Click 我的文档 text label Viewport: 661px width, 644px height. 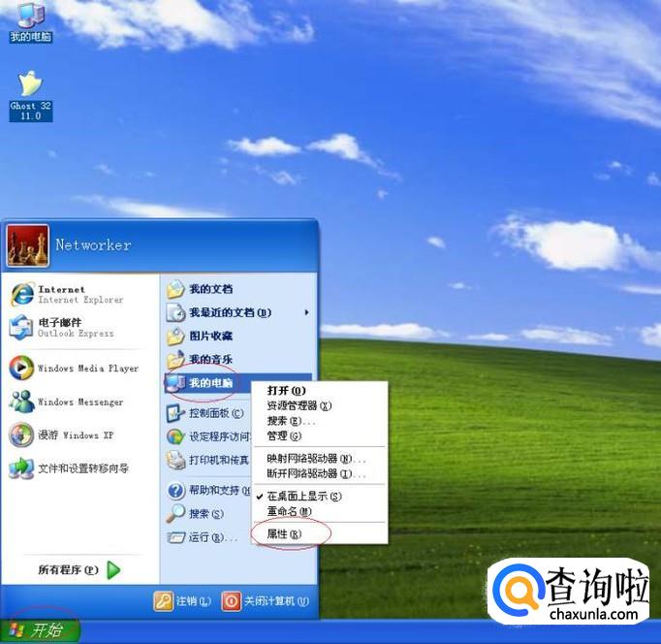tap(210, 289)
